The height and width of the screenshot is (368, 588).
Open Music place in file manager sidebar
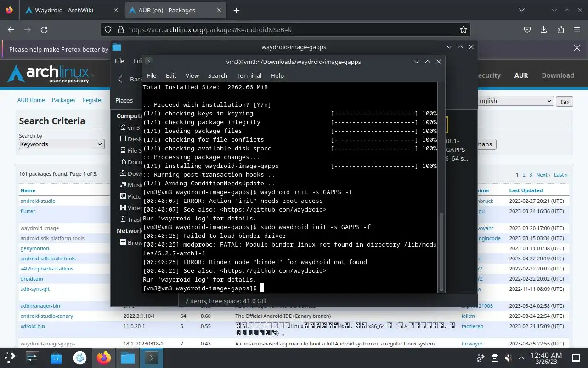[x=130, y=185]
